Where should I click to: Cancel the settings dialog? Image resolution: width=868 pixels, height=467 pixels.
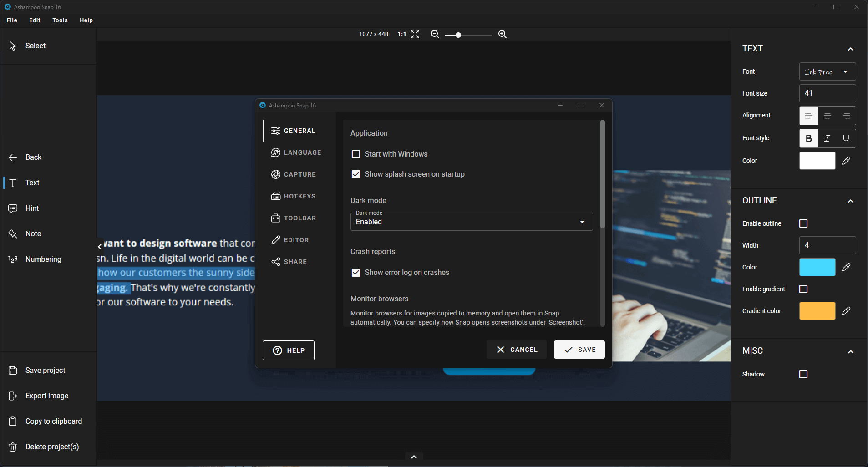516,350
